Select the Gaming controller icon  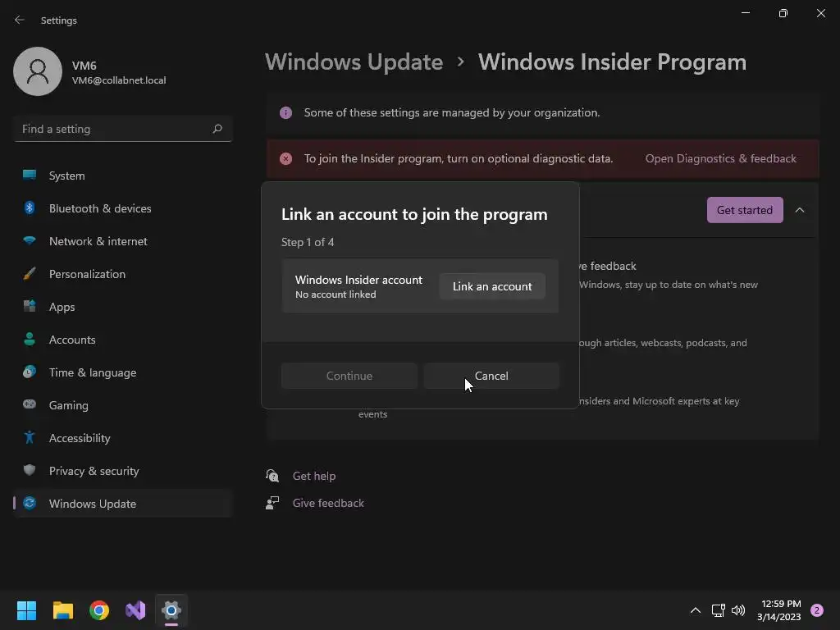coord(30,404)
